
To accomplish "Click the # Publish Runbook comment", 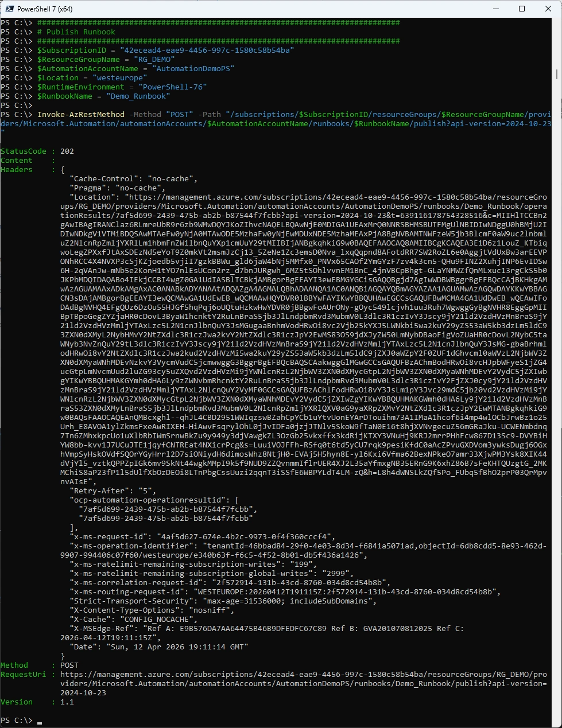I will [76, 32].
